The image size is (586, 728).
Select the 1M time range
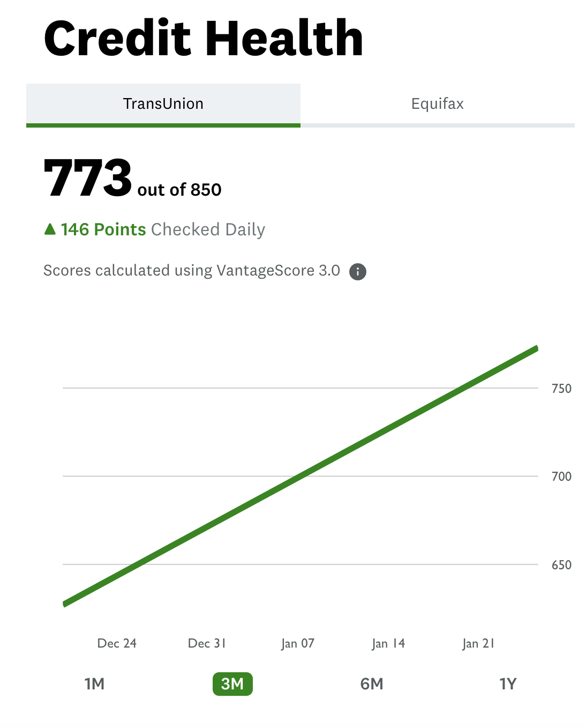pyautogui.click(x=94, y=684)
